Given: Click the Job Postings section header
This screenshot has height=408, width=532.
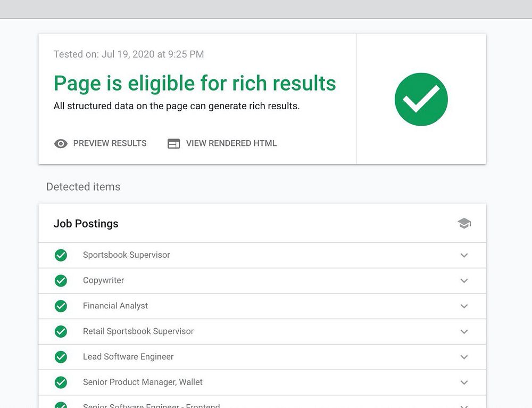Looking at the screenshot, I should (86, 224).
